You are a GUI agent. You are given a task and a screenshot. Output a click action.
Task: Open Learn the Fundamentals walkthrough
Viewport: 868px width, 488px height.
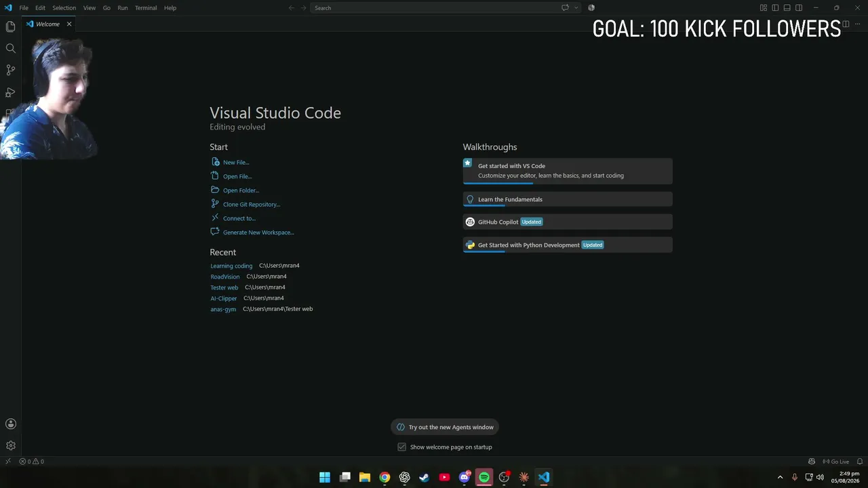[x=568, y=199]
